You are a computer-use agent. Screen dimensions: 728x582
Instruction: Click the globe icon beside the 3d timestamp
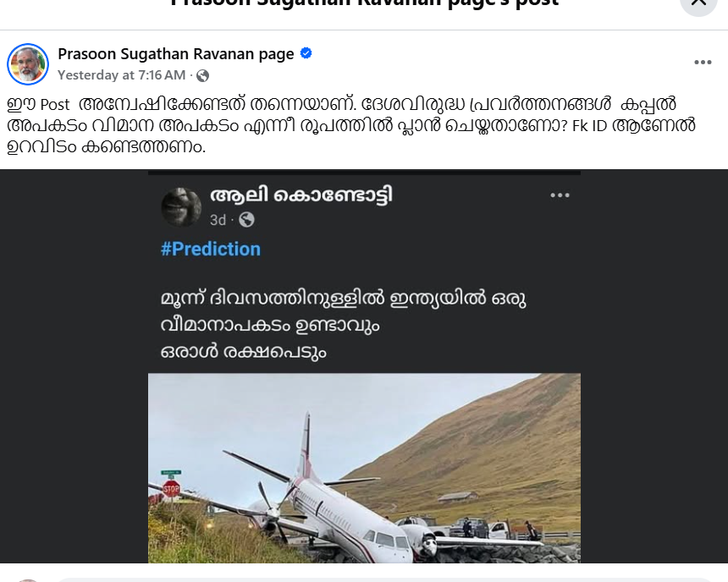click(245, 220)
